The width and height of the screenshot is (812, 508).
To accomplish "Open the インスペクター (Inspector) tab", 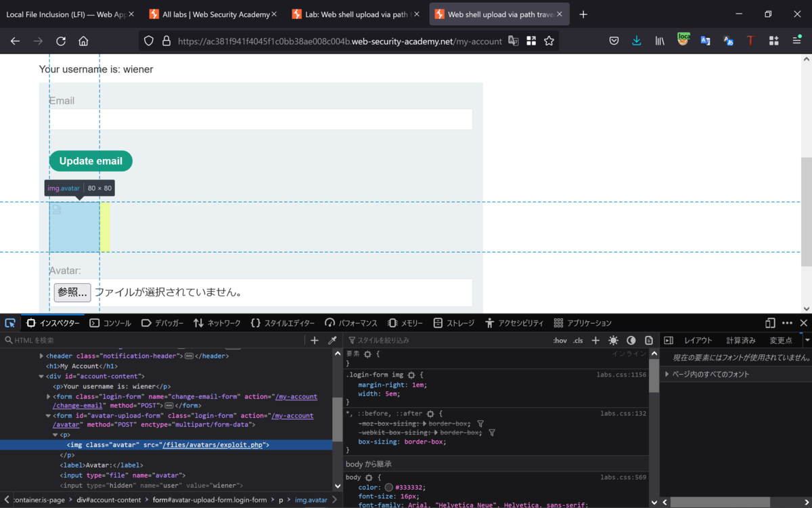I will pos(53,323).
